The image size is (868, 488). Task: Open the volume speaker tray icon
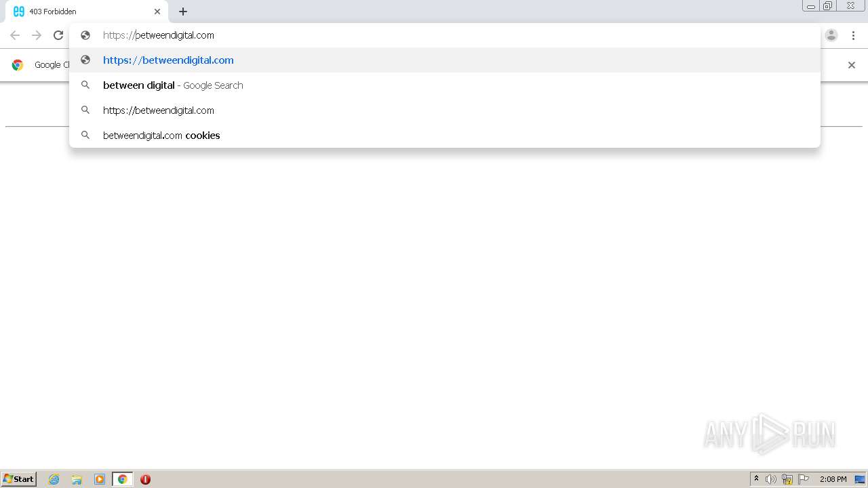tap(771, 479)
